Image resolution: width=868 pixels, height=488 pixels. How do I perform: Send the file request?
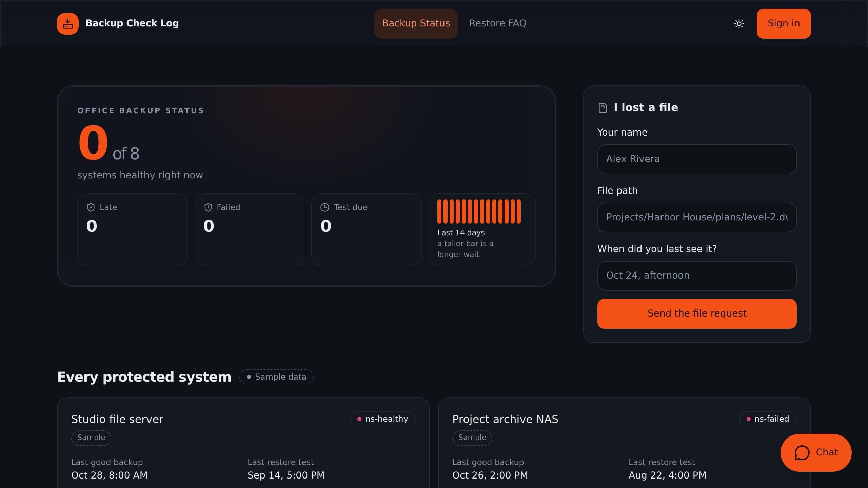697,314
